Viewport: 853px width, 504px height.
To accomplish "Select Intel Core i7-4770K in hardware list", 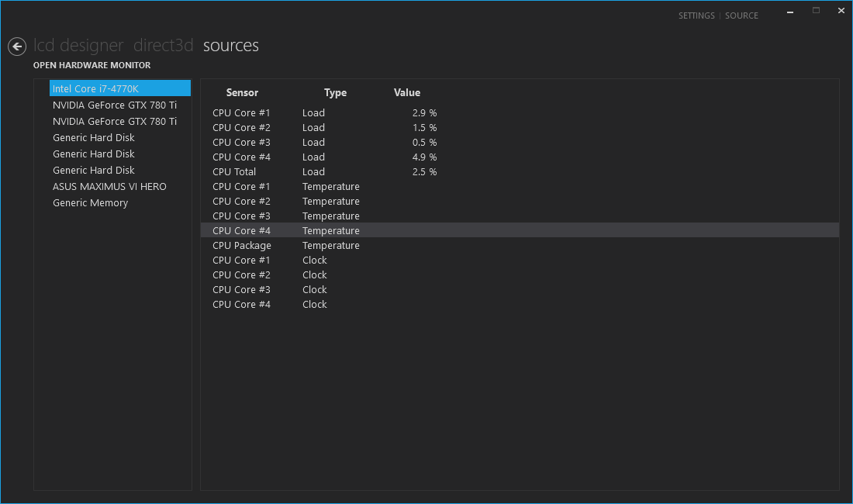I will (120, 88).
